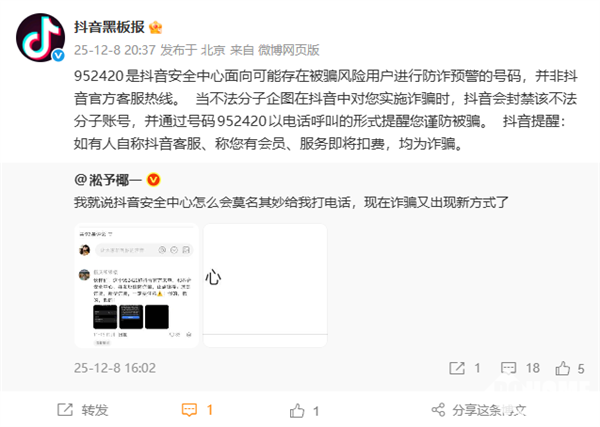
Task: Open the 抖音黑板报 profile avatar
Action: pos(41,37)
